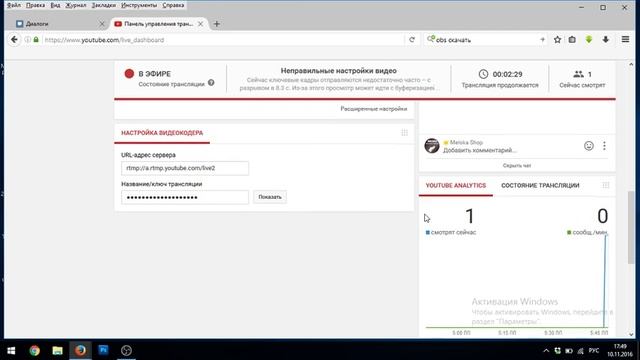The image size is (640, 360).
Task: Open the Справка menu
Action: tap(173, 5)
